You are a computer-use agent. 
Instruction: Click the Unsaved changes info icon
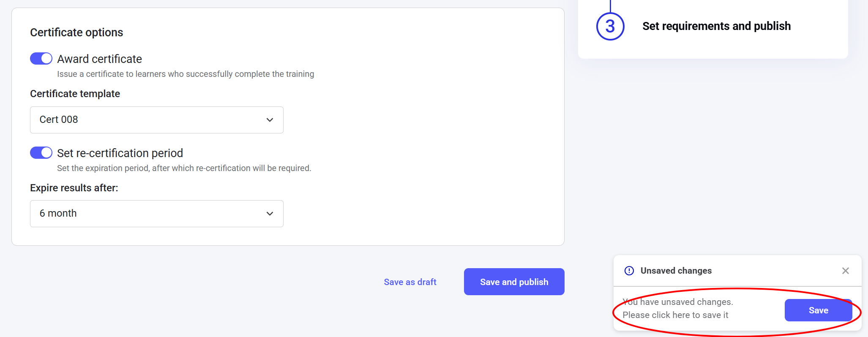click(629, 271)
